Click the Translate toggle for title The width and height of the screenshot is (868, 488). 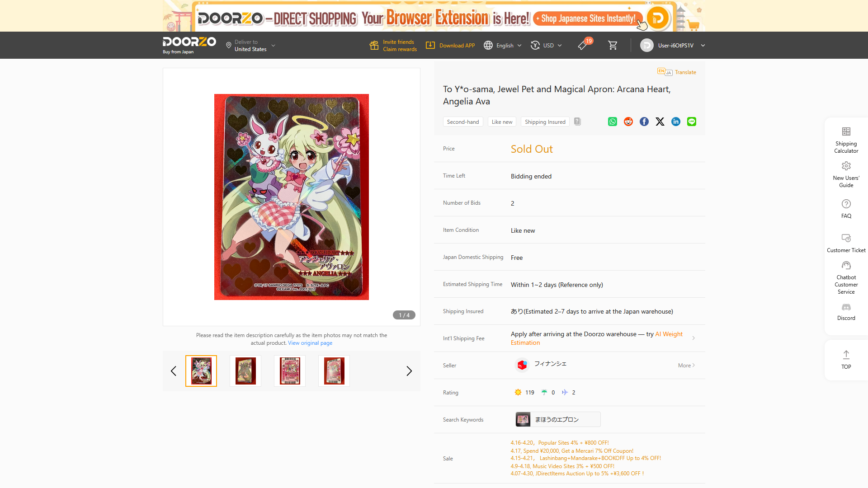[x=677, y=72]
